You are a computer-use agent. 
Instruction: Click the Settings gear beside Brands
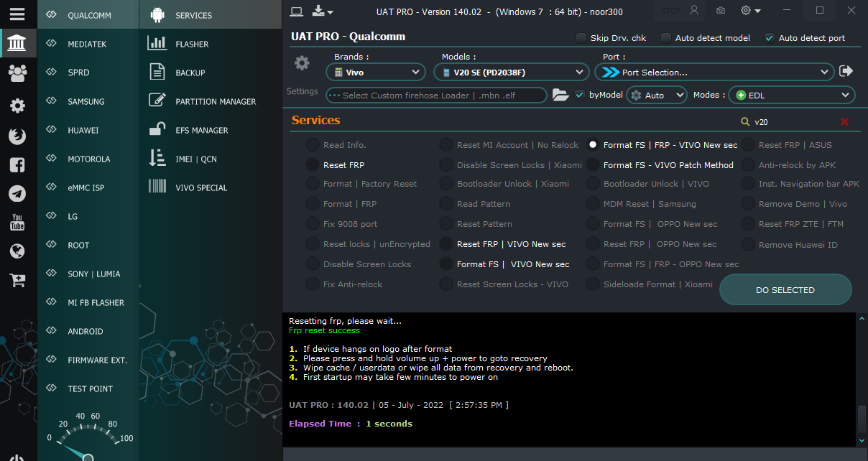click(x=302, y=63)
